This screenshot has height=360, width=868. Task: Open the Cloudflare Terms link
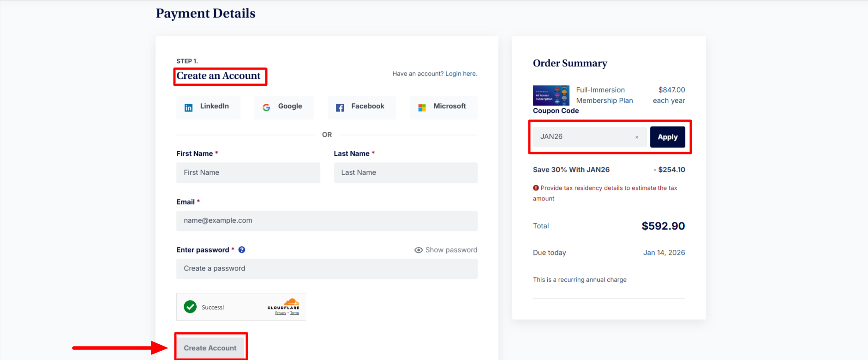tap(294, 313)
